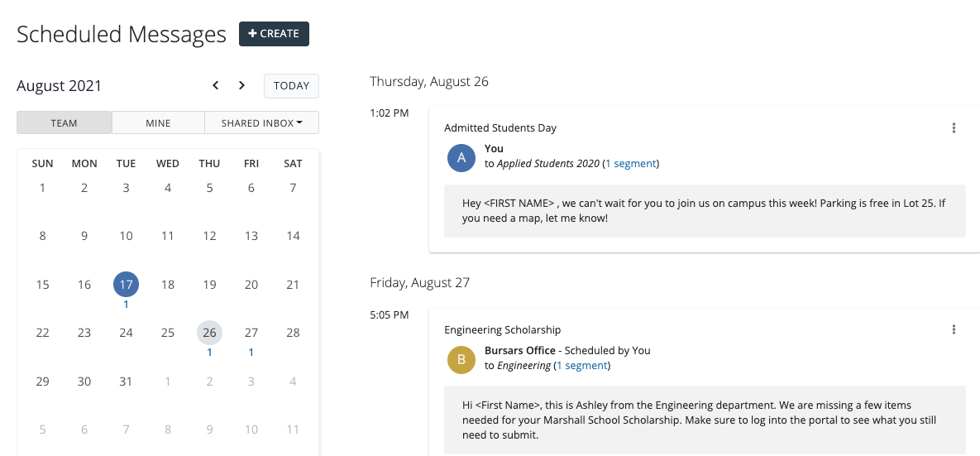The height and width of the screenshot is (456, 980).
Task: Select August 31 on the calendar
Action: (x=126, y=382)
